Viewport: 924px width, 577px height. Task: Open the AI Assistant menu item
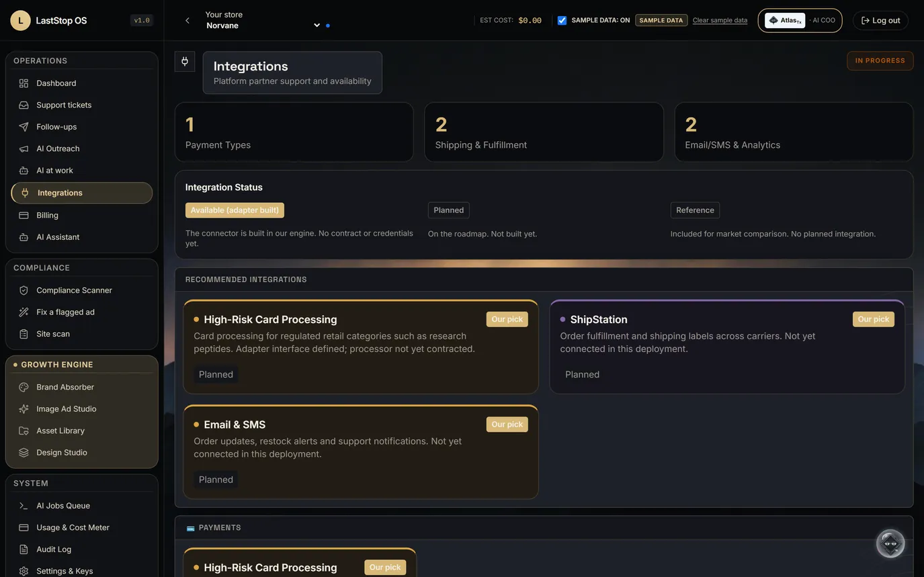[x=82, y=237]
